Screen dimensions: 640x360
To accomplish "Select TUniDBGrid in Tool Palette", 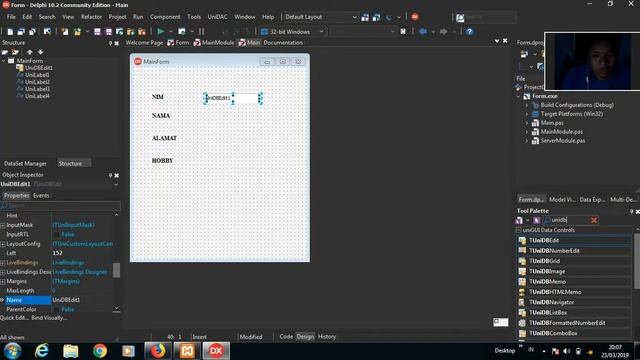I will pos(573,261).
